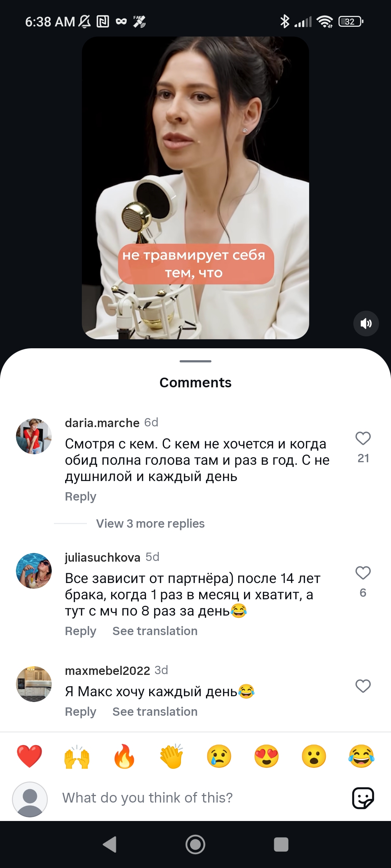Mute the video with the speaker icon
Screen dimensions: 391x868
[366, 323]
